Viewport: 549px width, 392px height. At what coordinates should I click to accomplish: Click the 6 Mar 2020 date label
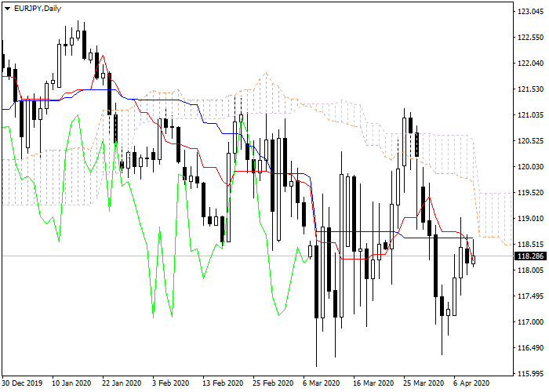pos(322,383)
